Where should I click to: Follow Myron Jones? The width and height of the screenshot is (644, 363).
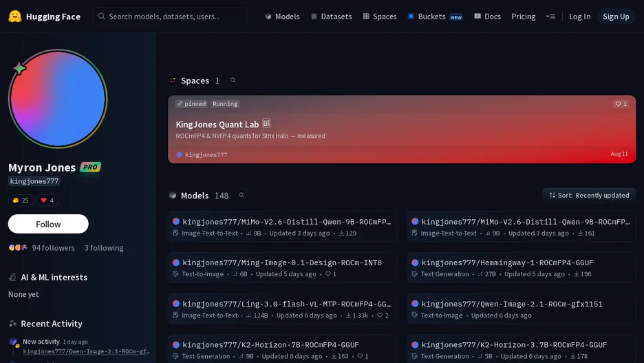pos(48,224)
